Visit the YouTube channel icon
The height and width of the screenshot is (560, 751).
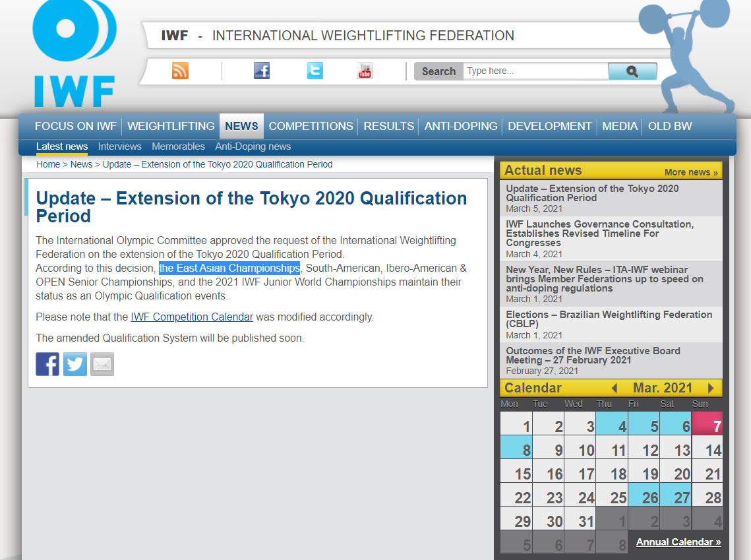click(x=365, y=71)
